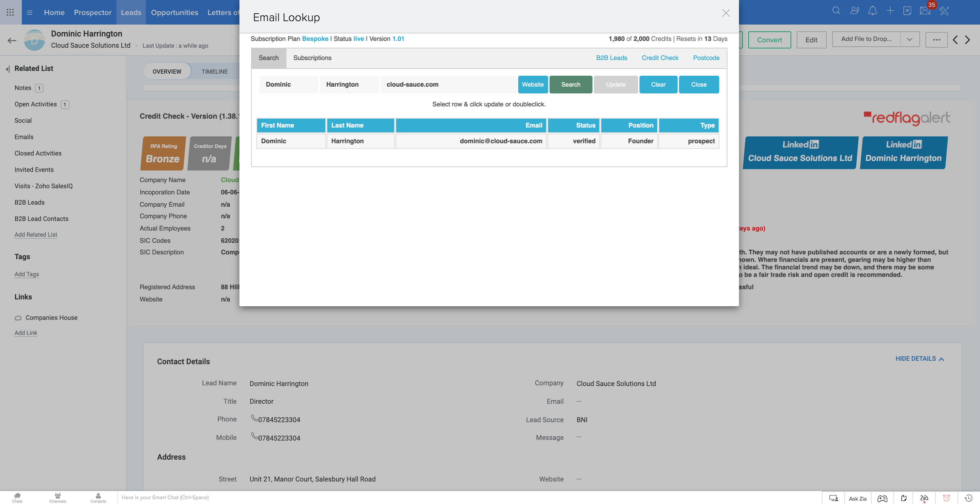
Task: Click the Convert button
Action: 769,40
